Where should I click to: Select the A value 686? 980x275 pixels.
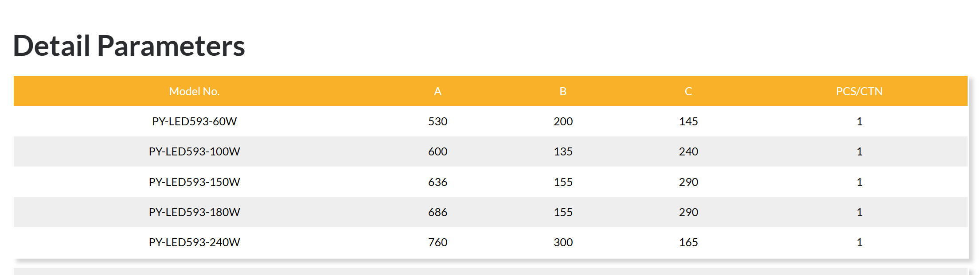[x=437, y=212]
